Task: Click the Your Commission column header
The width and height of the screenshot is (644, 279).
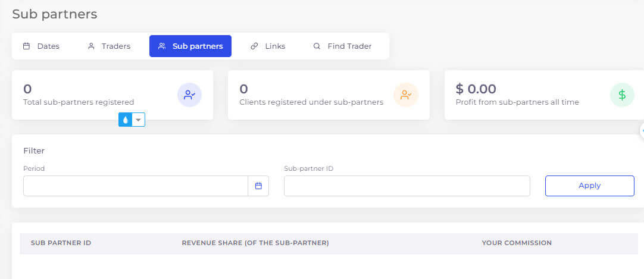Action: click(x=517, y=243)
